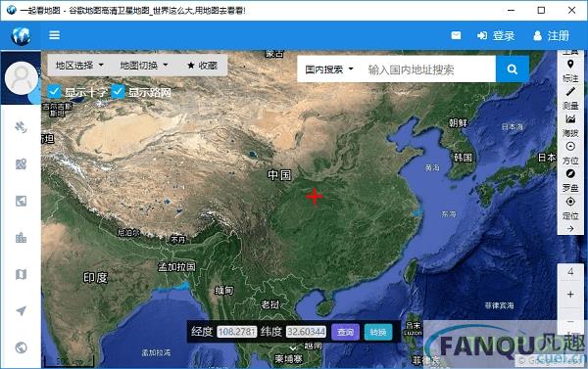Click the purple 查询 query button
Viewport: 588px width, 369px height.
point(345,332)
